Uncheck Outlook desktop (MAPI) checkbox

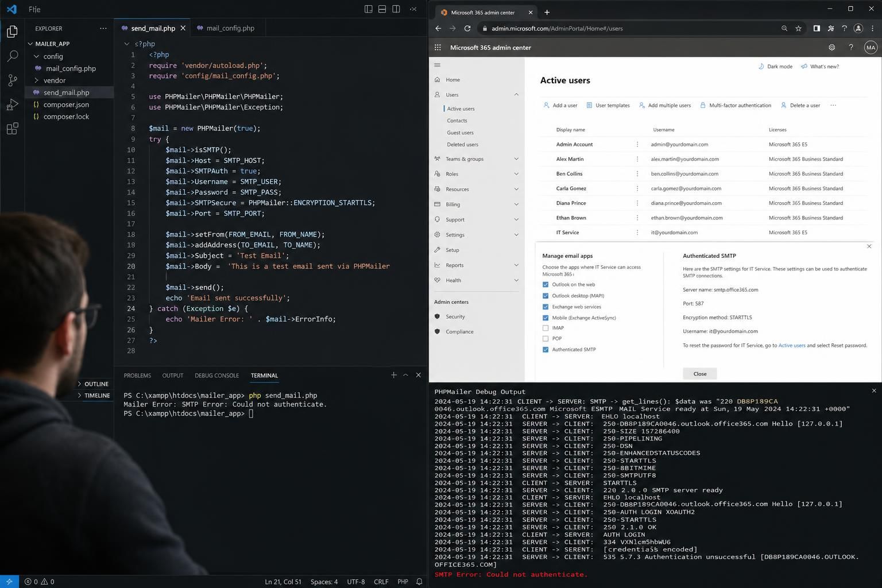click(546, 296)
